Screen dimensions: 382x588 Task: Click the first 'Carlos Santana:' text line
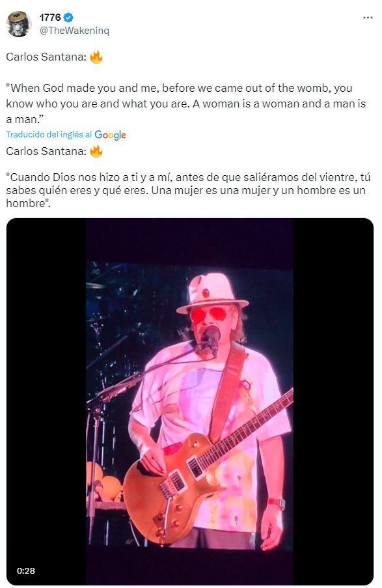point(46,57)
